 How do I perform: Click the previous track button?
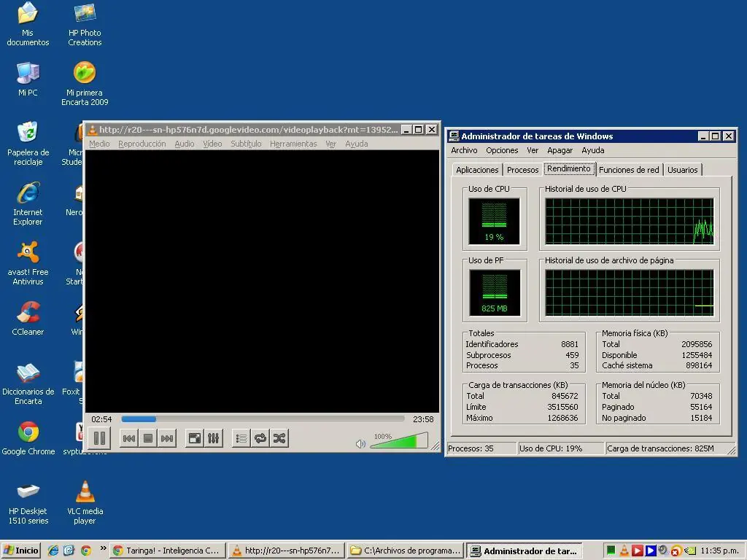[x=129, y=438]
